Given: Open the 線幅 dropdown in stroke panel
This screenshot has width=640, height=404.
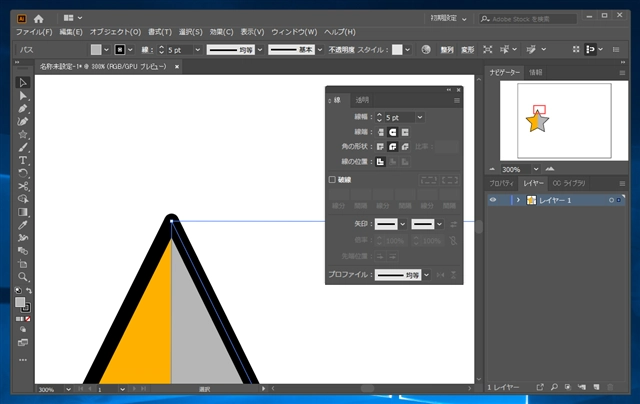Looking at the screenshot, I should click(x=420, y=118).
